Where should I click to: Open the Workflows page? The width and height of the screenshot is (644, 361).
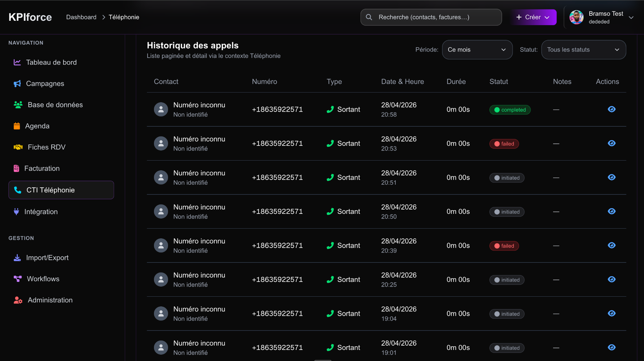pos(43,279)
